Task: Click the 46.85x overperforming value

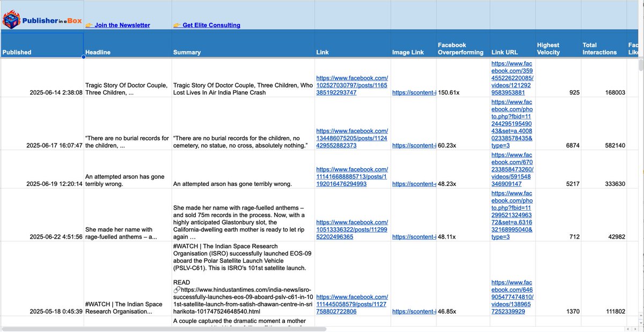Action: pos(449,312)
